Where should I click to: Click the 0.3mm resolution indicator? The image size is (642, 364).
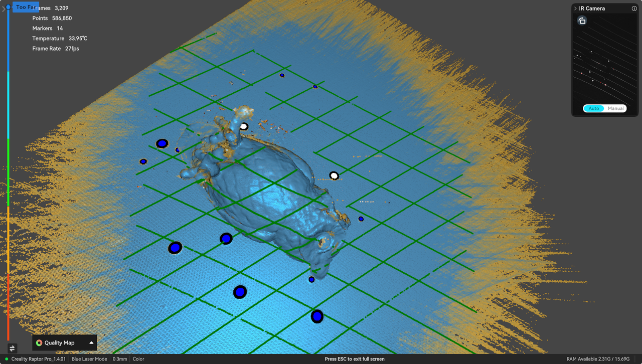click(x=119, y=359)
